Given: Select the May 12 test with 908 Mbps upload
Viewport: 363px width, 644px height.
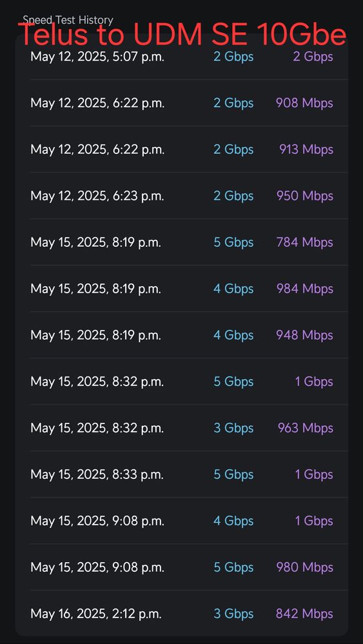Looking at the screenshot, I should [182, 102].
